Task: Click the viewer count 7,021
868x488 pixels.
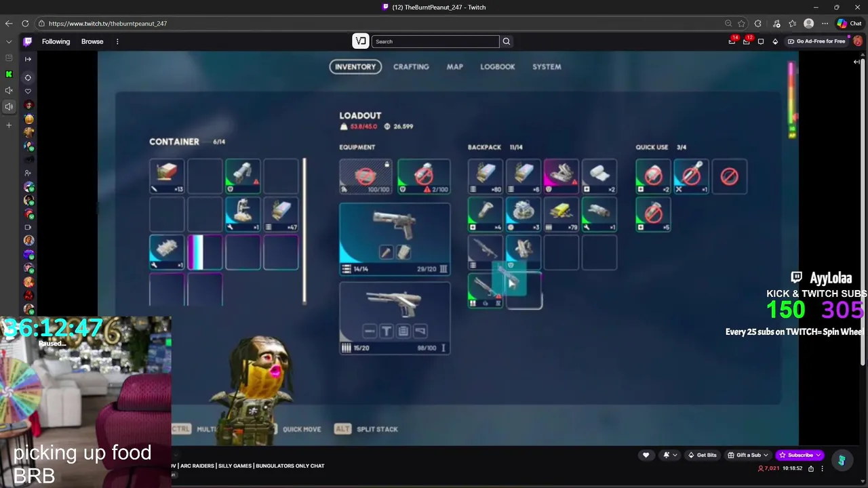Action: point(768,468)
